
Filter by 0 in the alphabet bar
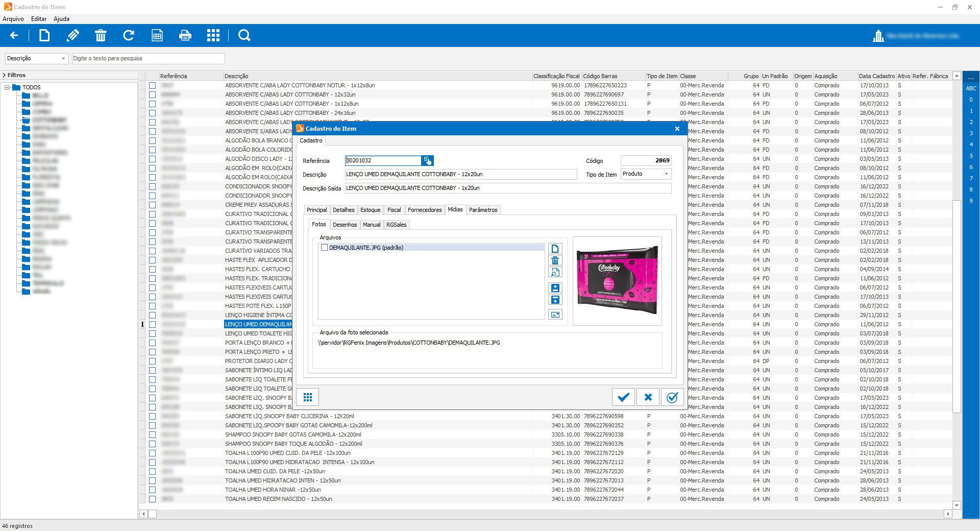[971, 100]
